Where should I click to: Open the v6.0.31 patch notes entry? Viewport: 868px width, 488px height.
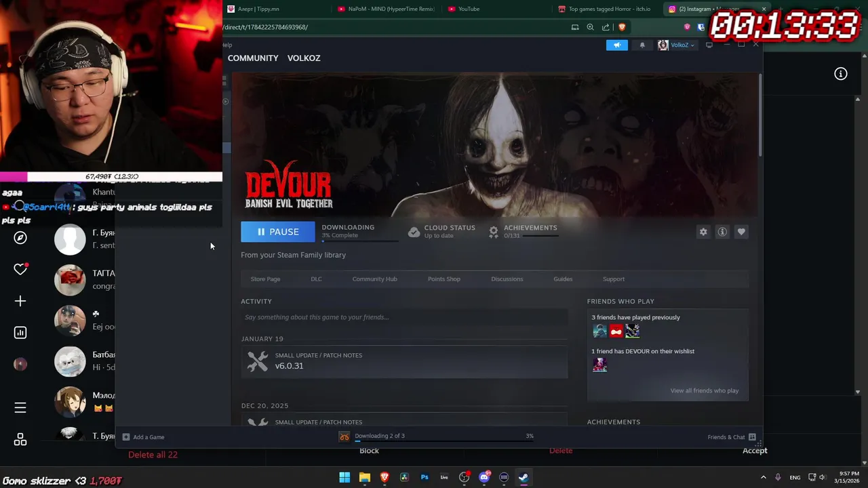pyautogui.click(x=404, y=361)
